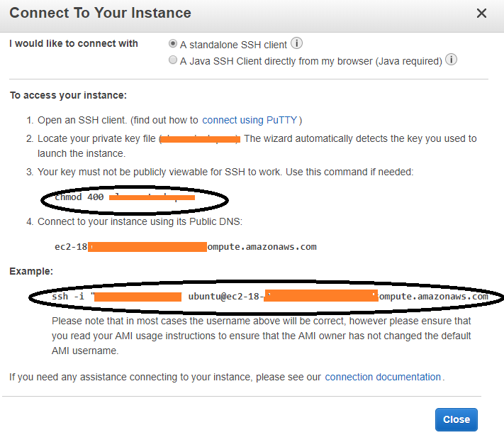Image resolution: width=504 pixels, height=435 pixels.
Task: Open info icon beside standalone SSH client
Action: click(x=296, y=43)
